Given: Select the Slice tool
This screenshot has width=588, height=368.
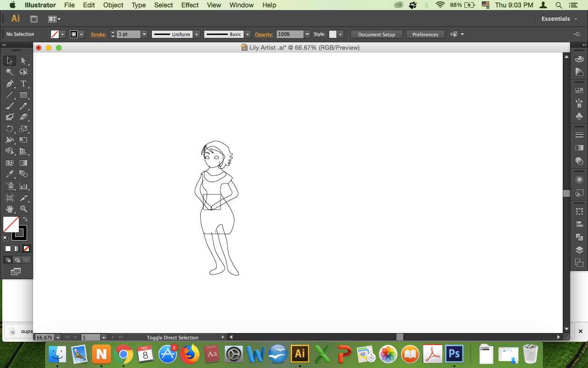Looking at the screenshot, I should [x=23, y=198].
